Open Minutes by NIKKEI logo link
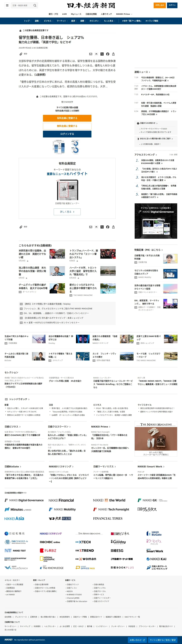 (18, 510)
